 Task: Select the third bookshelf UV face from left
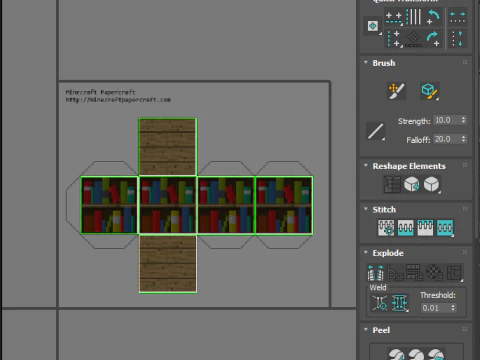(226, 205)
